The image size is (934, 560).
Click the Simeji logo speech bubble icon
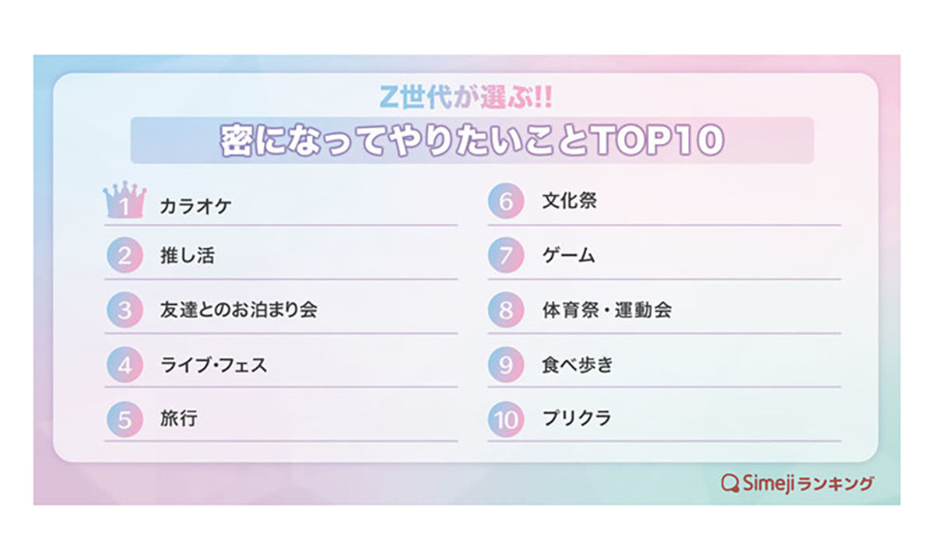[x=729, y=484]
